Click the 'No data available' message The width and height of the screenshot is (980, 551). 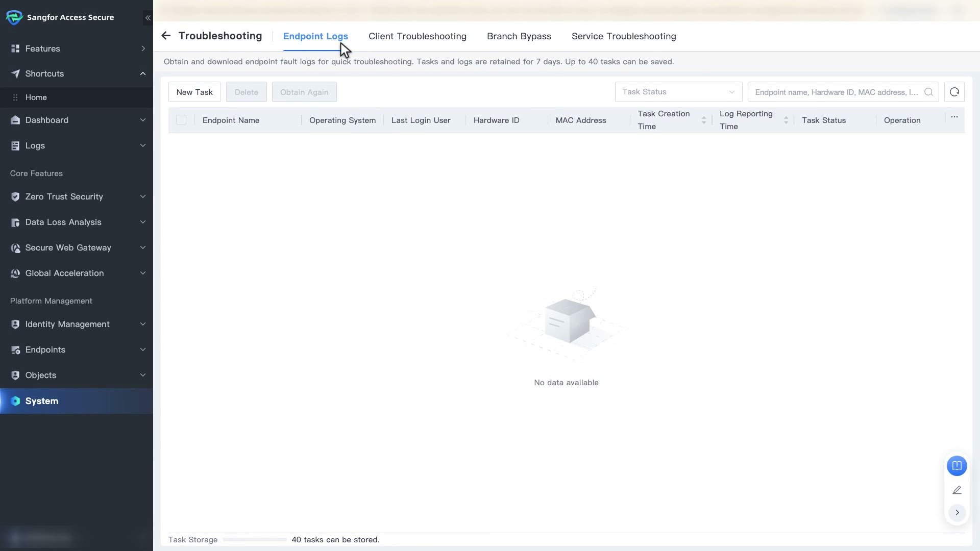(x=566, y=383)
